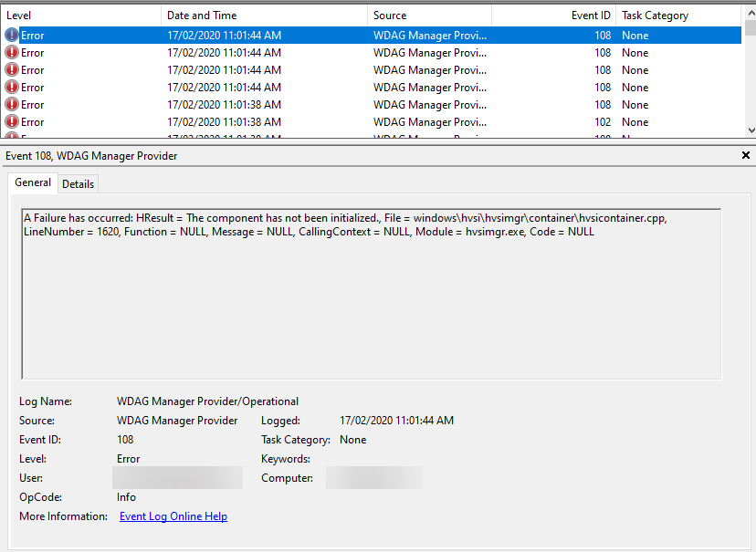
Task: Sort events by the Event ID column header
Action: (553, 16)
